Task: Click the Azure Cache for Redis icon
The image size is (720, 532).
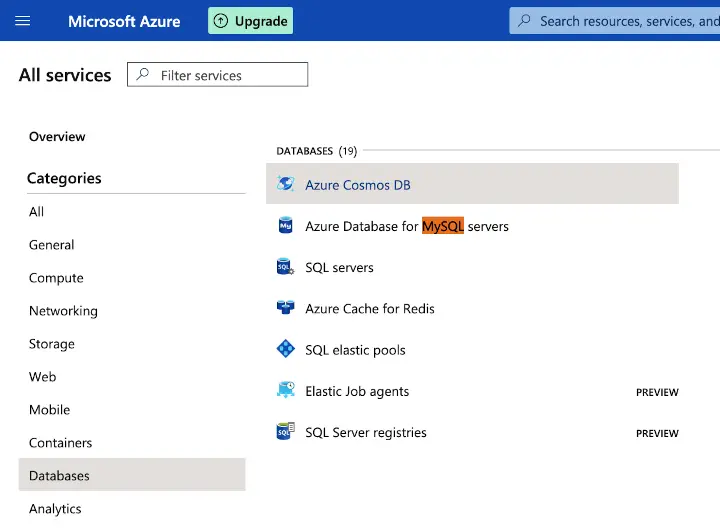Action: 286,308
